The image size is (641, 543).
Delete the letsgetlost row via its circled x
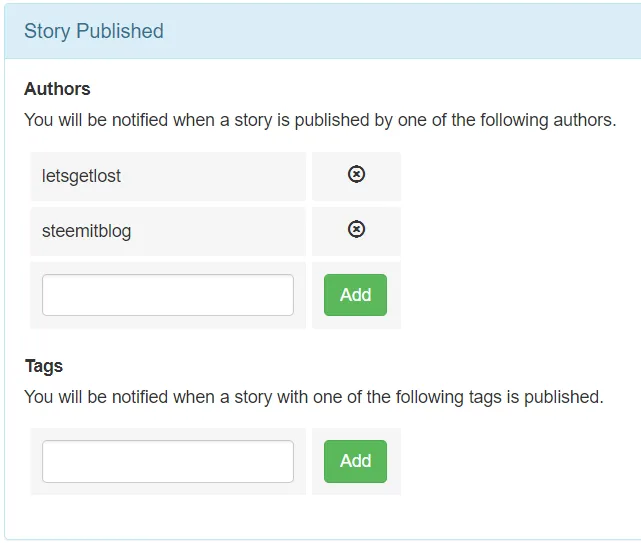click(356, 174)
